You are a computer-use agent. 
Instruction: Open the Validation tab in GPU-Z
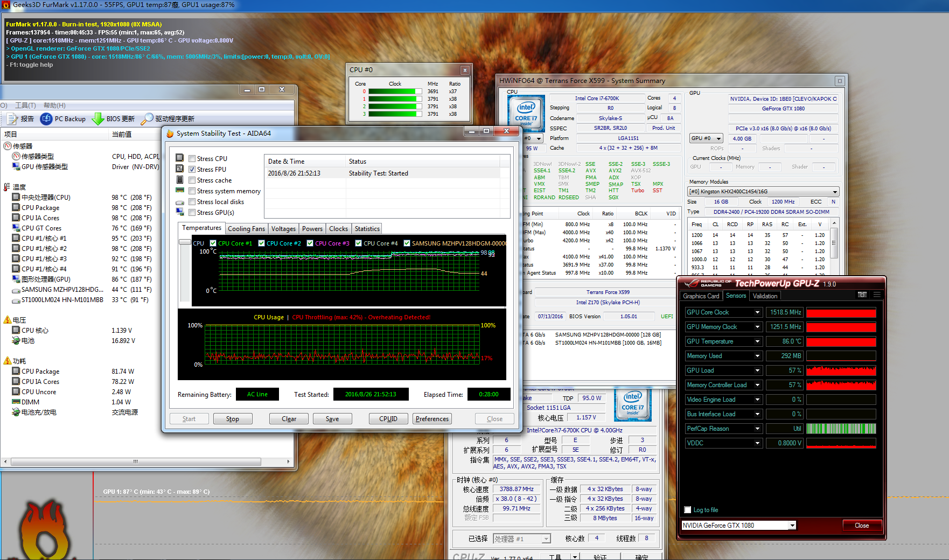765,296
